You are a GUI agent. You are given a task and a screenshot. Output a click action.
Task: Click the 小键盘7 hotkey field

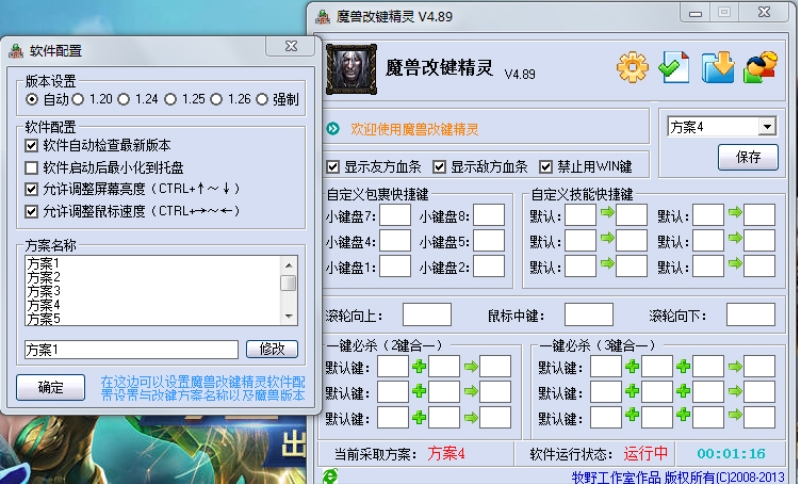tap(395, 215)
